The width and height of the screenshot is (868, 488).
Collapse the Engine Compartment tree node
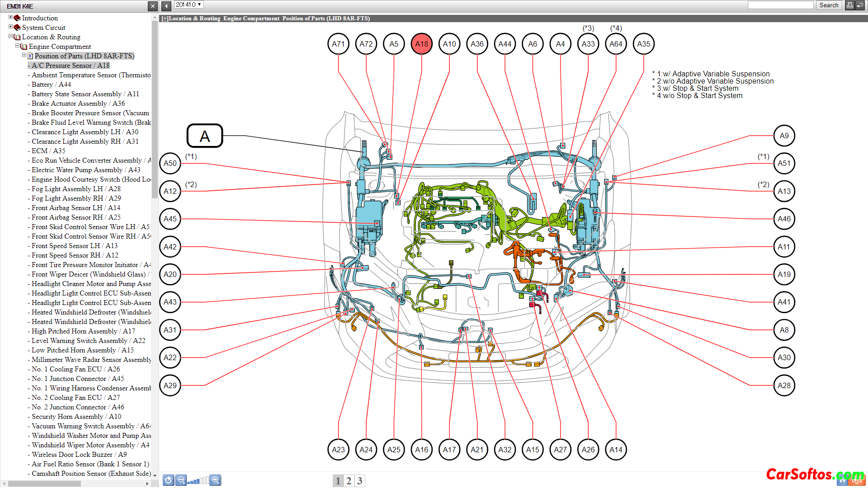coord(18,46)
